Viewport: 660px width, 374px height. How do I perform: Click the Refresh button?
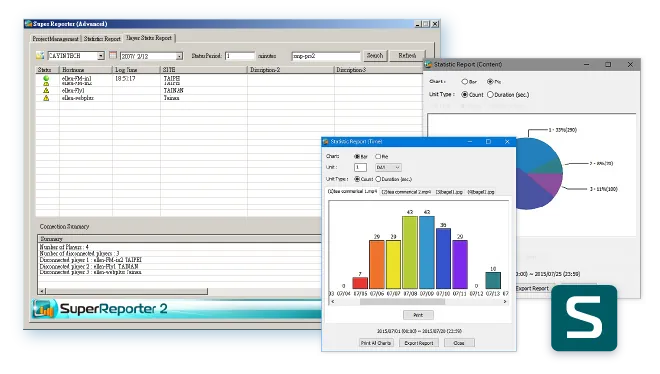click(407, 56)
